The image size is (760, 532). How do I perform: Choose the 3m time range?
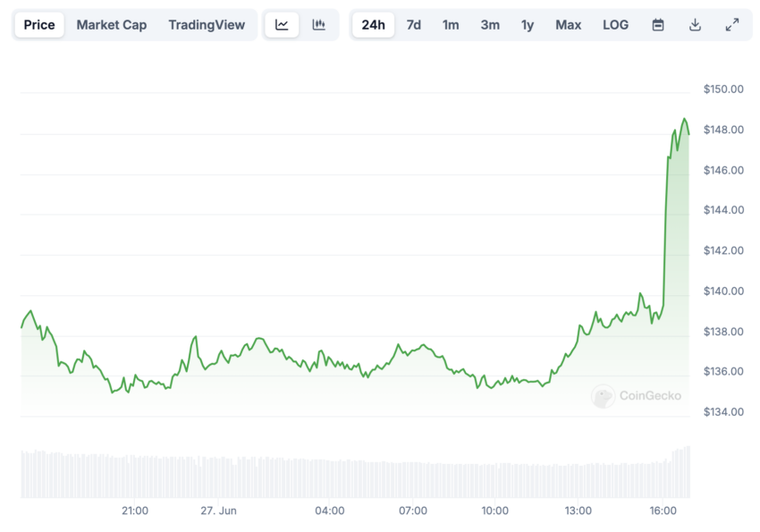click(x=490, y=25)
